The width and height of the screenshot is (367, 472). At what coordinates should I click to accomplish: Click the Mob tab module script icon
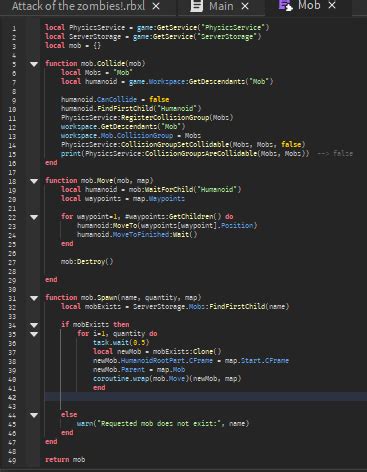tap(285, 6)
